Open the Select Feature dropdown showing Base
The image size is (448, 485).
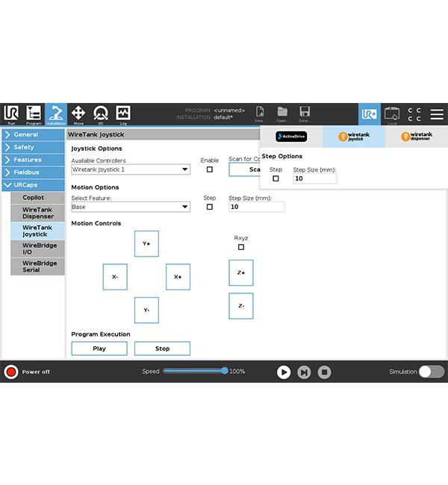131,207
